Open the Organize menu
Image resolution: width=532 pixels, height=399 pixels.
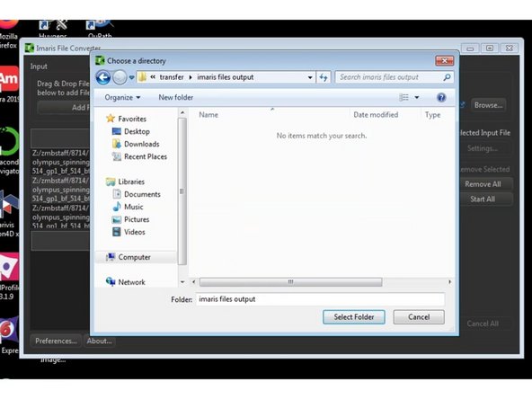(x=122, y=97)
